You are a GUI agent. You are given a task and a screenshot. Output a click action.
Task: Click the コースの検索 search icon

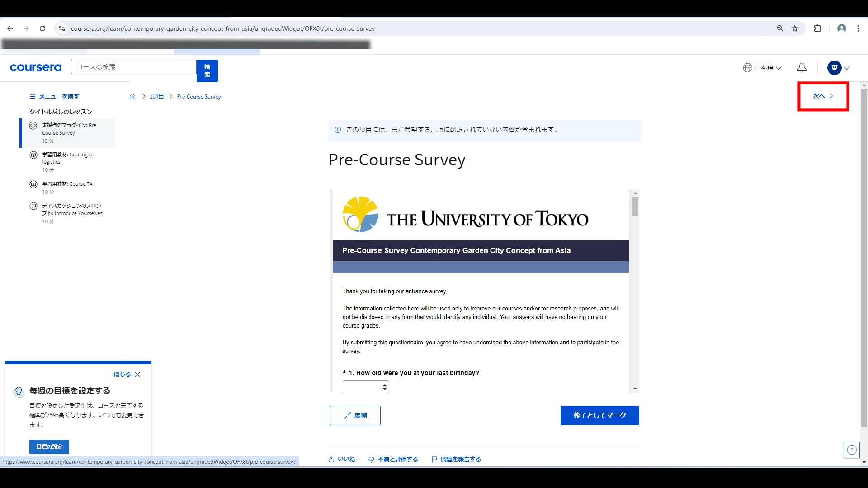[208, 70]
